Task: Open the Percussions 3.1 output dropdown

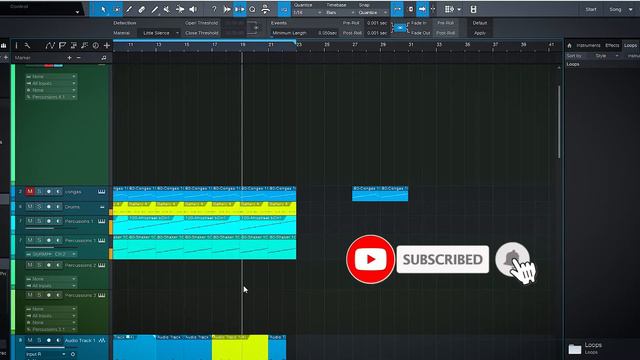Action: coord(51,329)
